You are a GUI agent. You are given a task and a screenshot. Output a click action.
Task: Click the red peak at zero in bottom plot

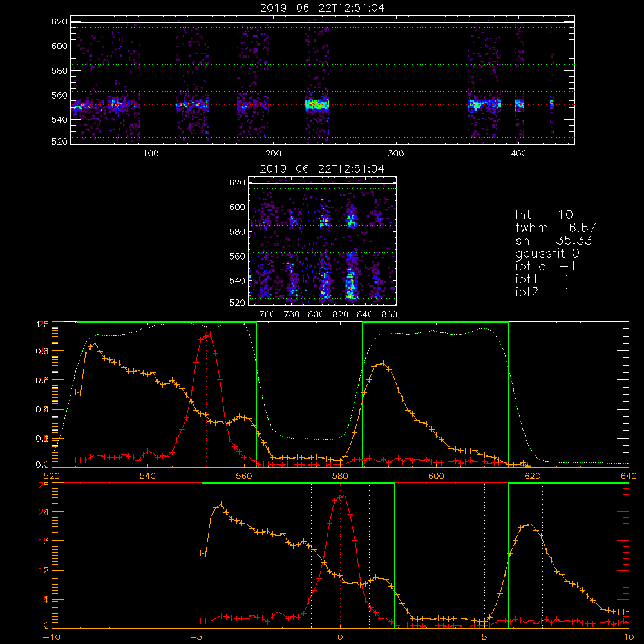345,495
